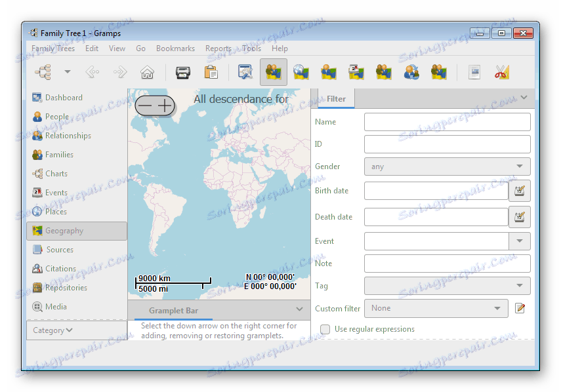Open the Help menu

280,49
